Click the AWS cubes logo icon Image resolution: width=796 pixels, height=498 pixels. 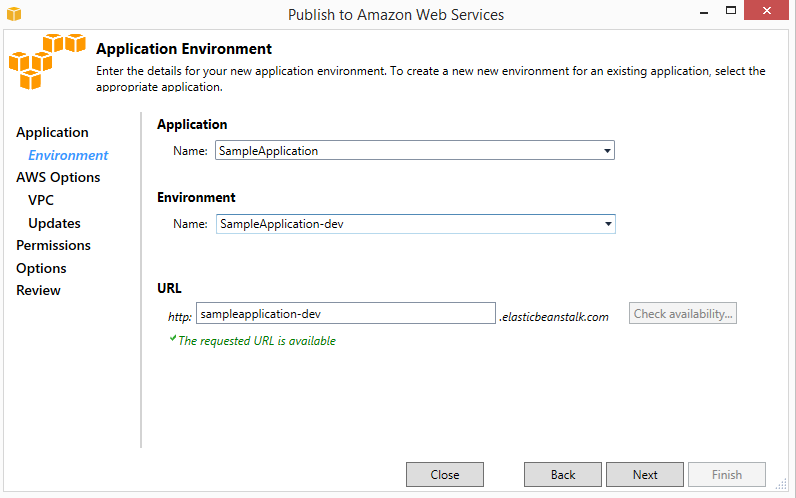pyautogui.click(x=47, y=62)
